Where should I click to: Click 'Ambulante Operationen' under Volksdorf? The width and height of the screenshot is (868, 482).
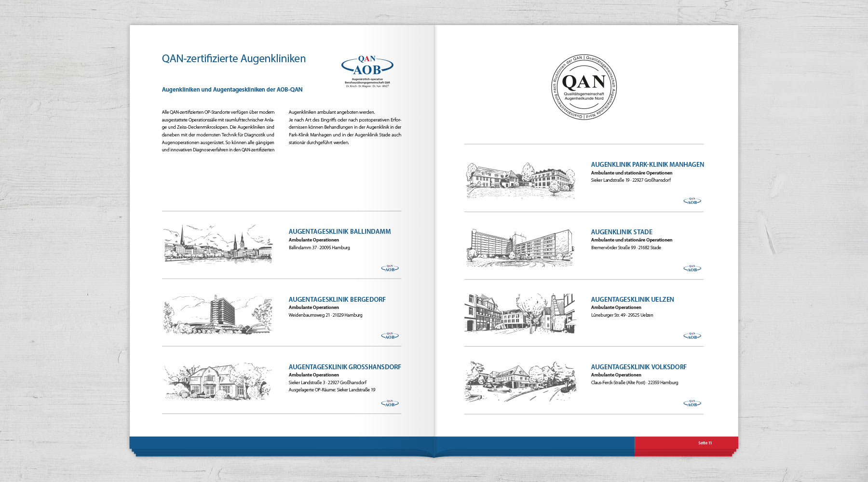[x=616, y=375]
